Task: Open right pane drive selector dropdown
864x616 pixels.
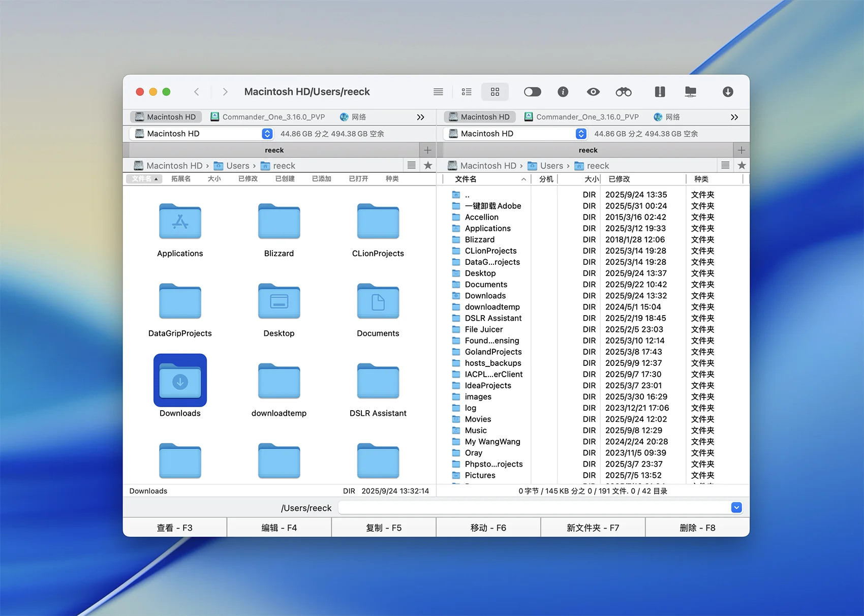Action: [515, 134]
